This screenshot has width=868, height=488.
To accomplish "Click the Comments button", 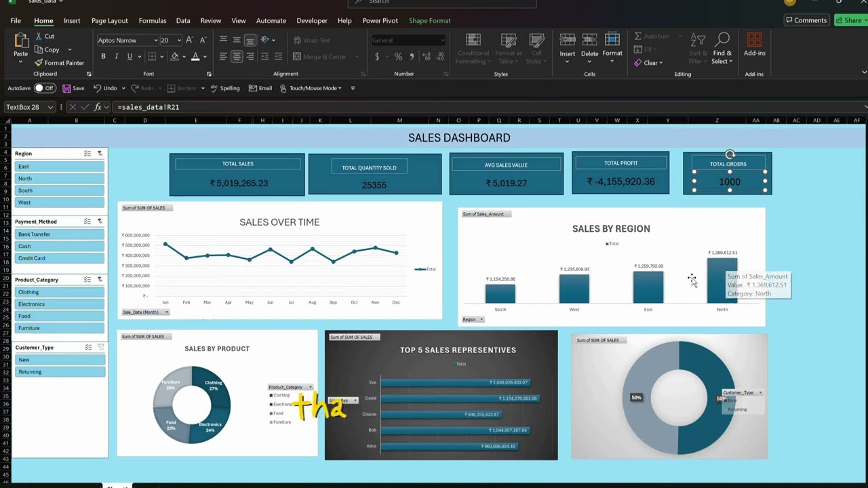I will [806, 20].
